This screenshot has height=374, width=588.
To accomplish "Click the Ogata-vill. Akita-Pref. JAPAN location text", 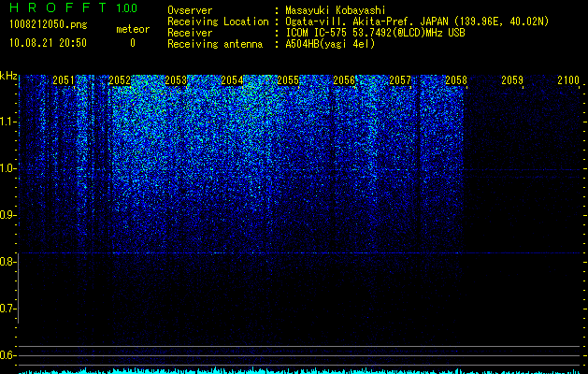I will tap(417, 22).
